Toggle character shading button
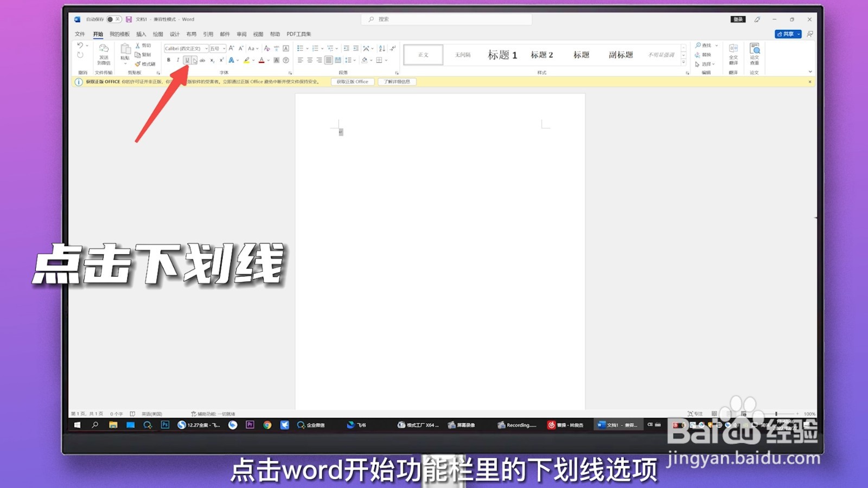Screen dimensions: 868x488 [276, 60]
